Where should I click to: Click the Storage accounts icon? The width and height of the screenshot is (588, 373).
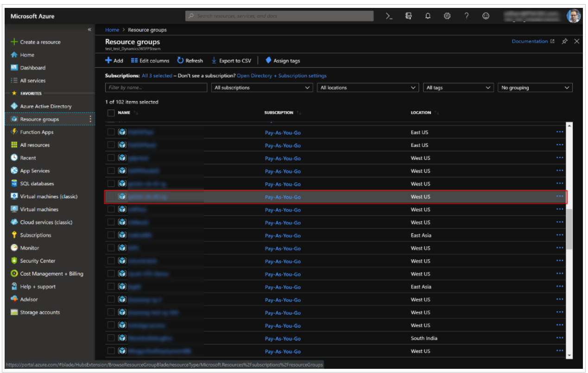point(14,312)
